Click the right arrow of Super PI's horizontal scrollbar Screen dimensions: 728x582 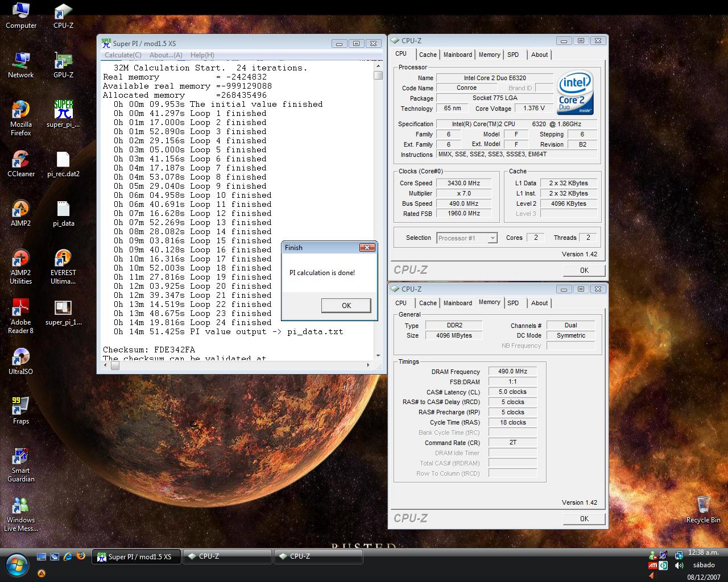click(x=368, y=365)
